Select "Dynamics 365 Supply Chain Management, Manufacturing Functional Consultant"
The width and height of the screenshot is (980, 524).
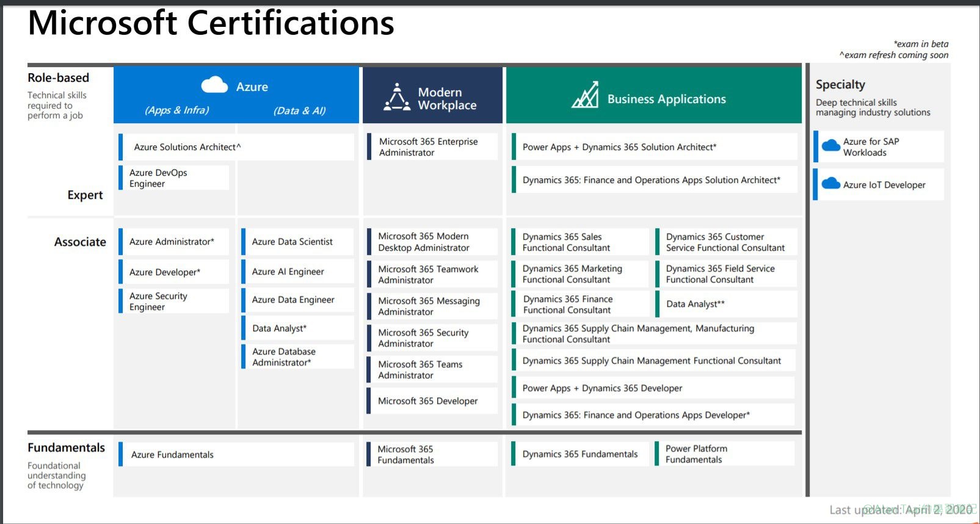click(655, 334)
